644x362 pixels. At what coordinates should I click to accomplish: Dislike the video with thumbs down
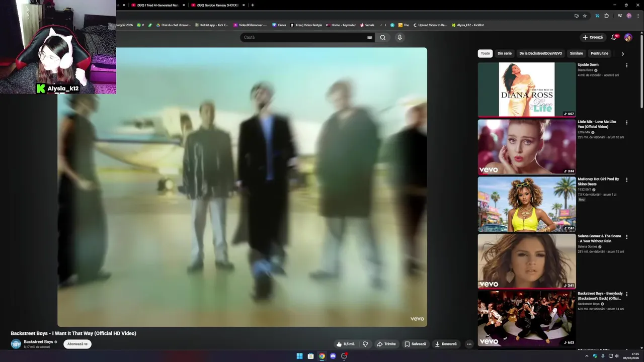click(x=365, y=344)
